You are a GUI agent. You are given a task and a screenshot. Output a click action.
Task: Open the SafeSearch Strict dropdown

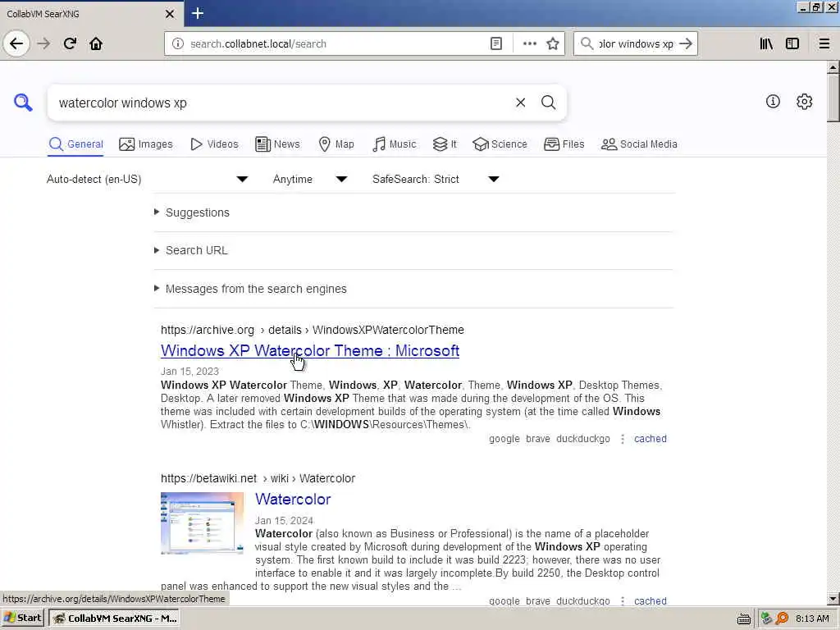coord(436,179)
